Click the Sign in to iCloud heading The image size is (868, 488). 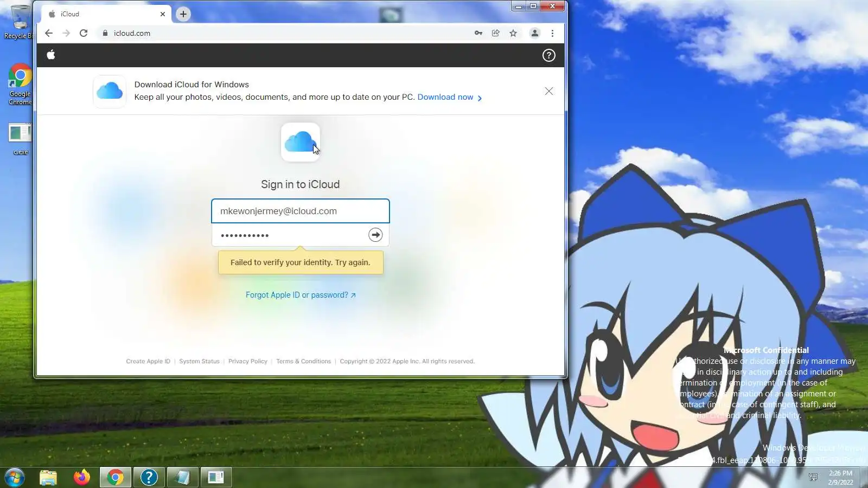301,184
